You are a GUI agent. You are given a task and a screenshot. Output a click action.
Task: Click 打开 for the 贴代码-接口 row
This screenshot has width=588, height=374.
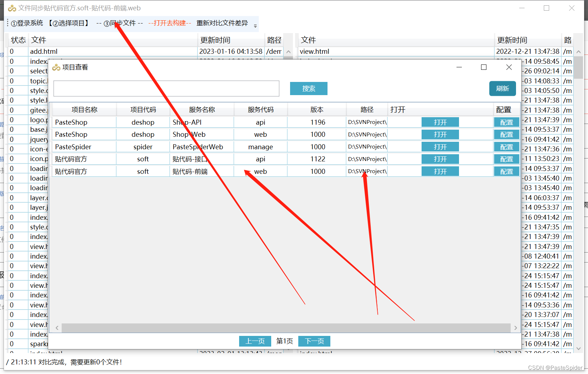[x=440, y=159]
